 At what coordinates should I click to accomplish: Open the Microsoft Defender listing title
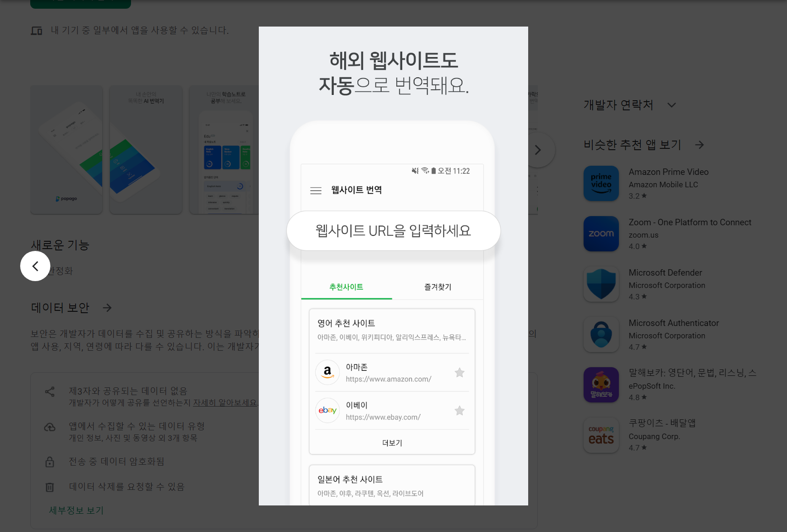(x=665, y=272)
